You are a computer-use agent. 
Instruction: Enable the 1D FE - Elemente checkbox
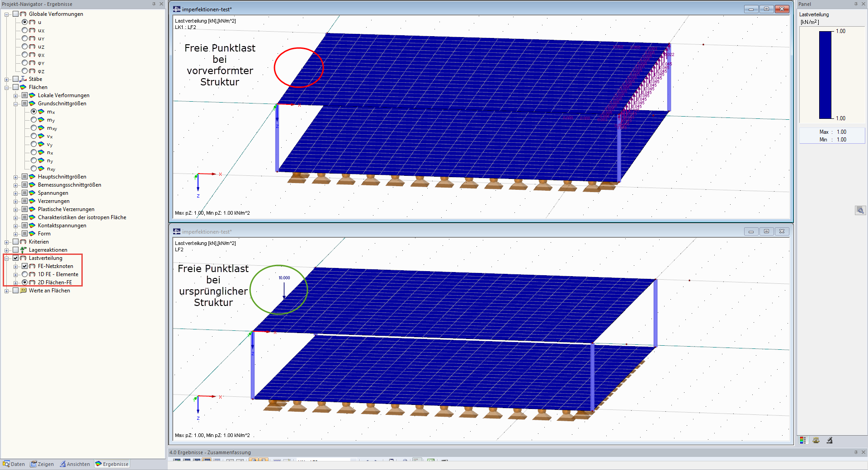[x=25, y=274]
